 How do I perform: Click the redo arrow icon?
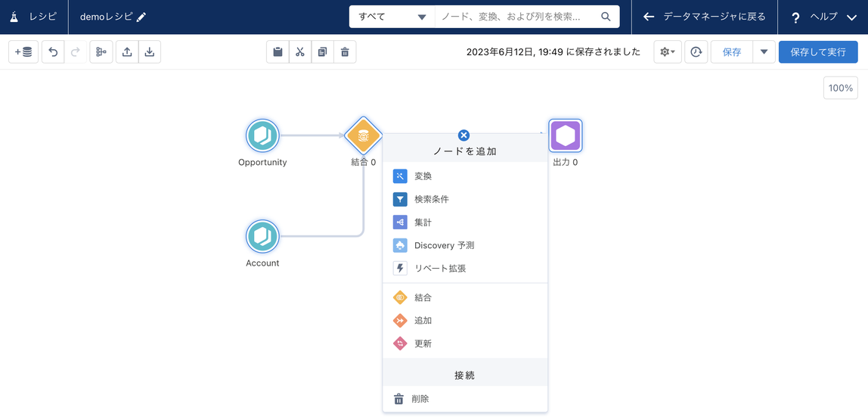76,52
